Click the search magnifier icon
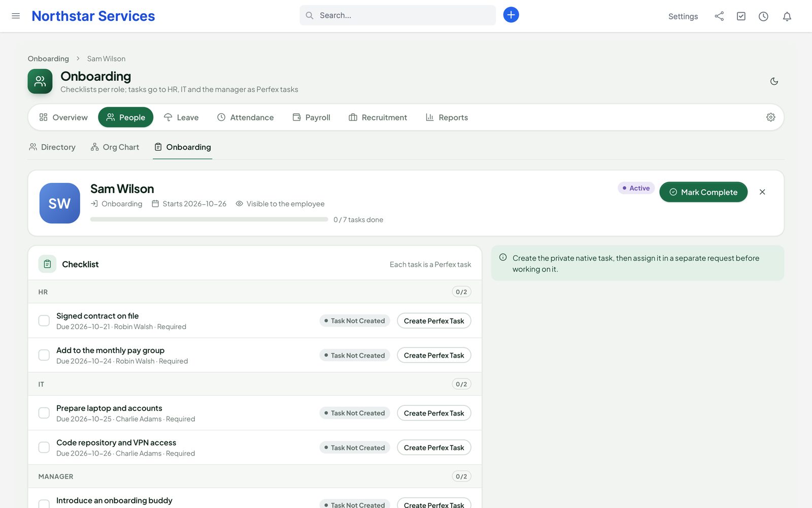Screen dimensions: 812x508 309,15
